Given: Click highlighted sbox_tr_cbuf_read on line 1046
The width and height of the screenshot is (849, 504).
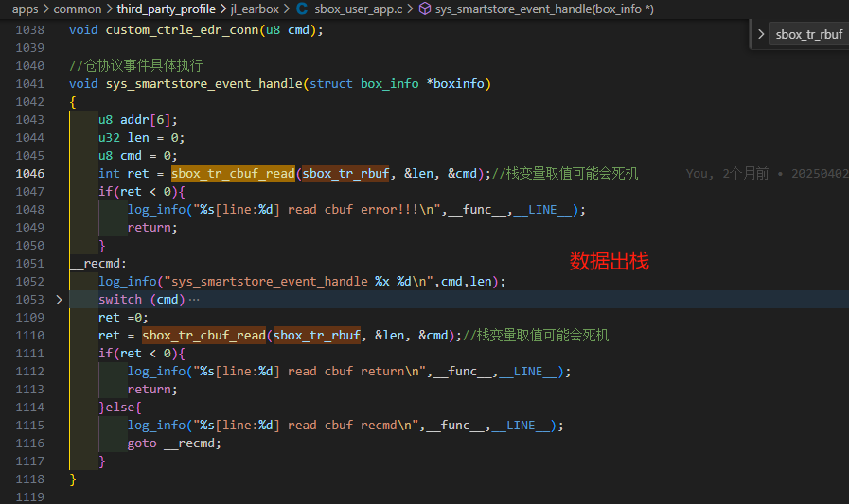Looking at the screenshot, I should click(x=233, y=174).
